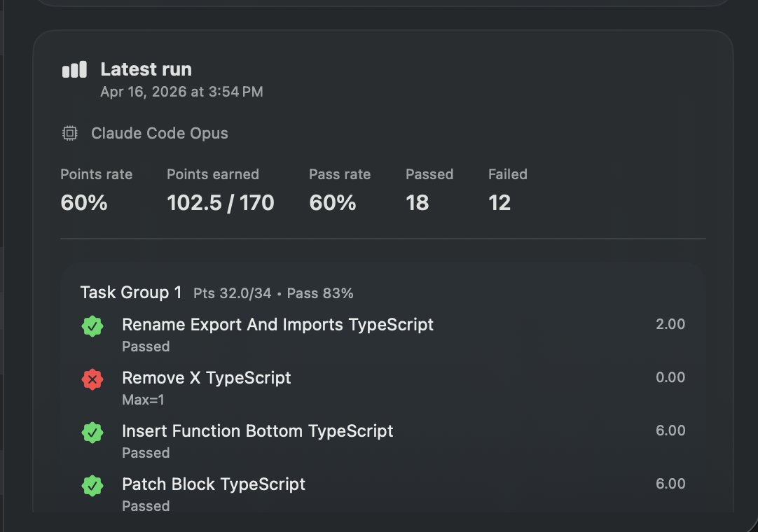The image size is (758, 532).
Task: Click the 0.00 score for Remove X TypeScript
Action: coord(670,377)
